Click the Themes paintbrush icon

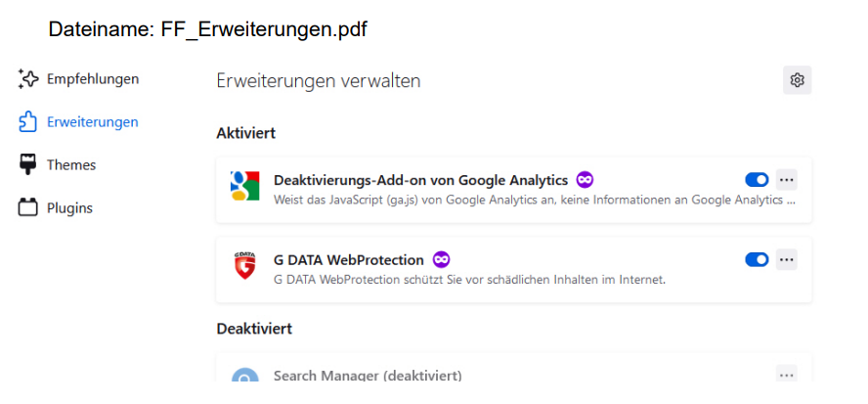(28, 164)
